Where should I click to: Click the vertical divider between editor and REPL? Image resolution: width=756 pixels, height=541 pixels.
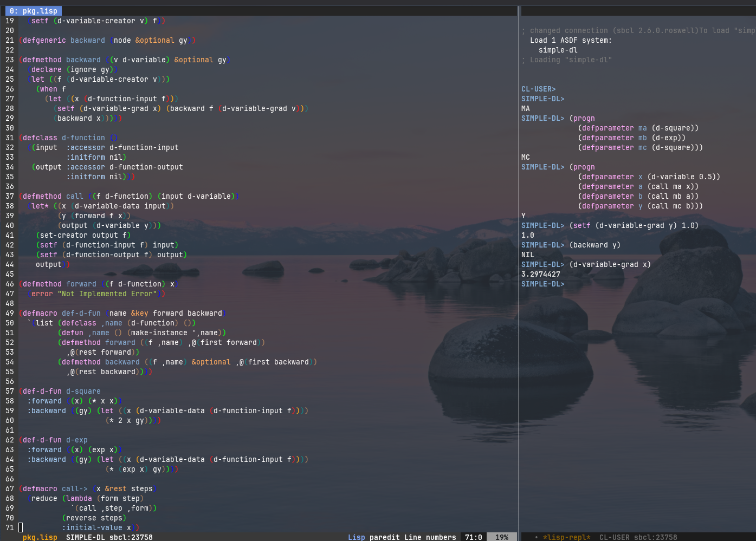tap(519, 271)
